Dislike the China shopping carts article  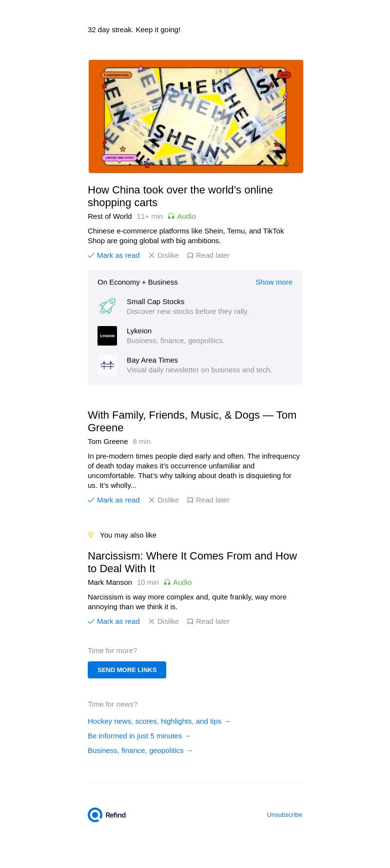coord(164,255)
